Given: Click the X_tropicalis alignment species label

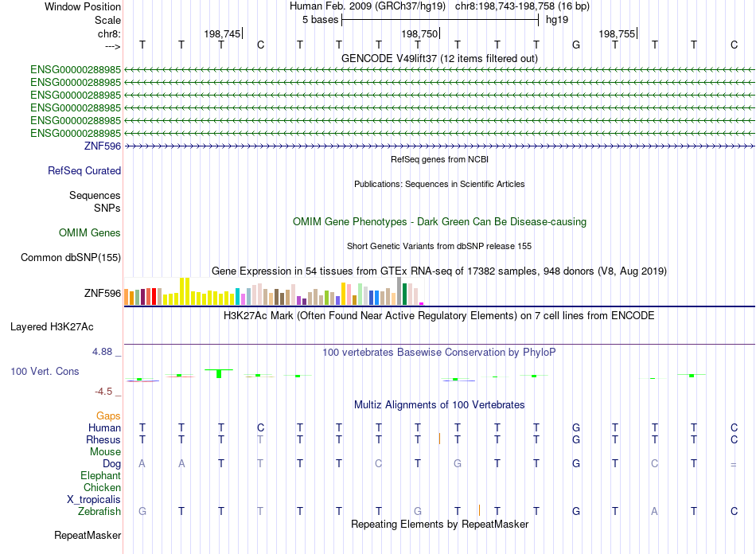Looking at the screenshot, I should click(94, 500).
